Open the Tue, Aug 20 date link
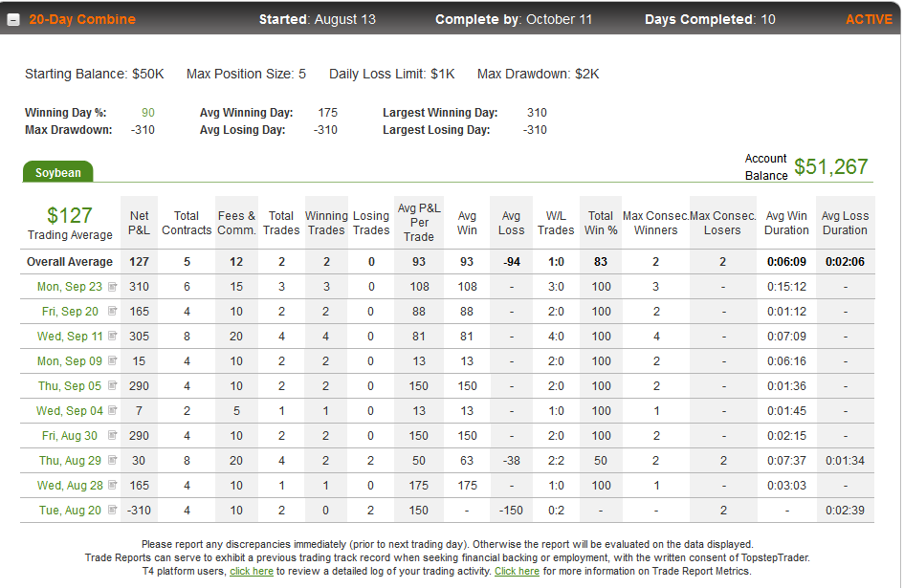This screenshot has height=588, width=904. pyautogui.click(x=70, y=511)
